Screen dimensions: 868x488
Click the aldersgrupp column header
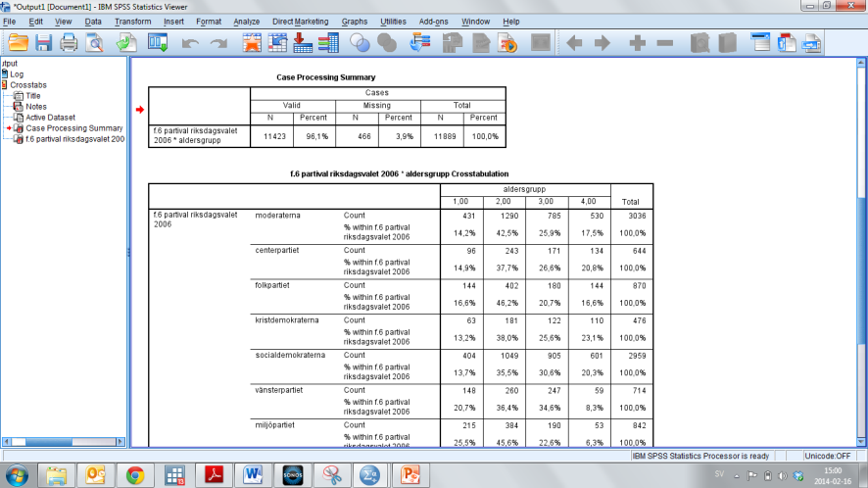pyautogui.click(x=525, y=189)
